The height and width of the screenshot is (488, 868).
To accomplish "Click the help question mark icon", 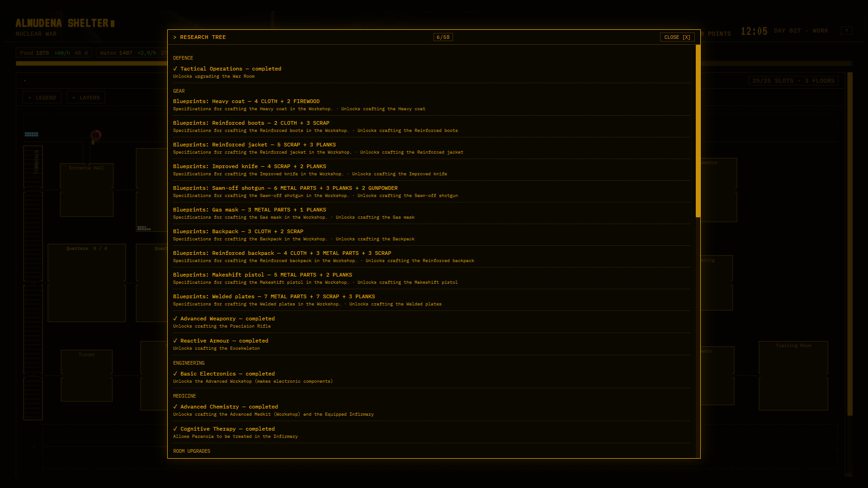I will coord(846,31).
